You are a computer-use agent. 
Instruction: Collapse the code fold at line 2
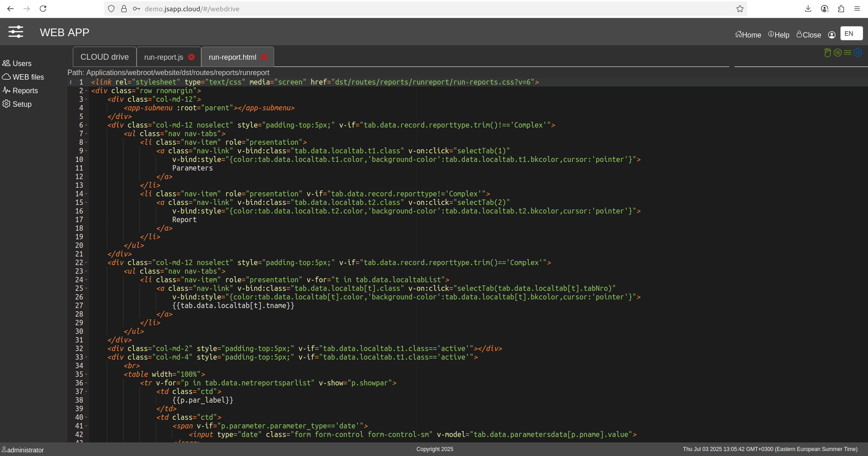(x=86, y=91)
